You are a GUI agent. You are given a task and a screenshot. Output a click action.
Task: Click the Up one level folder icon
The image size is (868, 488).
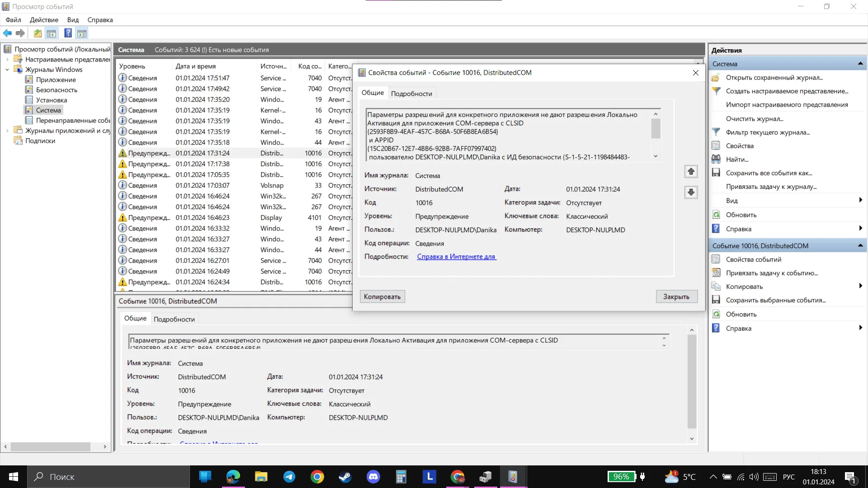coord(38,33)
